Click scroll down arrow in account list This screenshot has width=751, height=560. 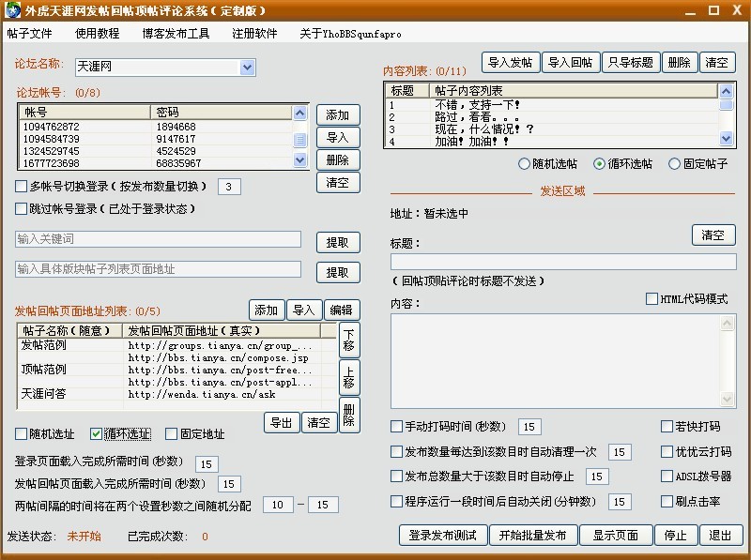299,159
